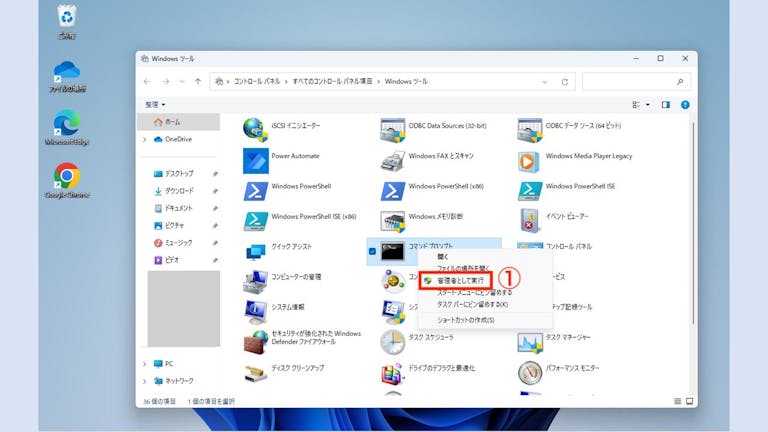Switch to details view in status bar
Viewport: 768px width, 432px height.
(677, 401)
